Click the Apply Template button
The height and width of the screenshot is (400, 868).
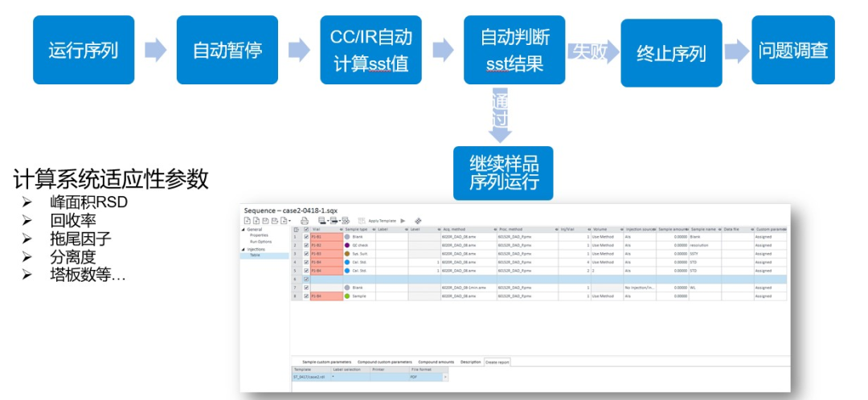[x=382, y=221]
